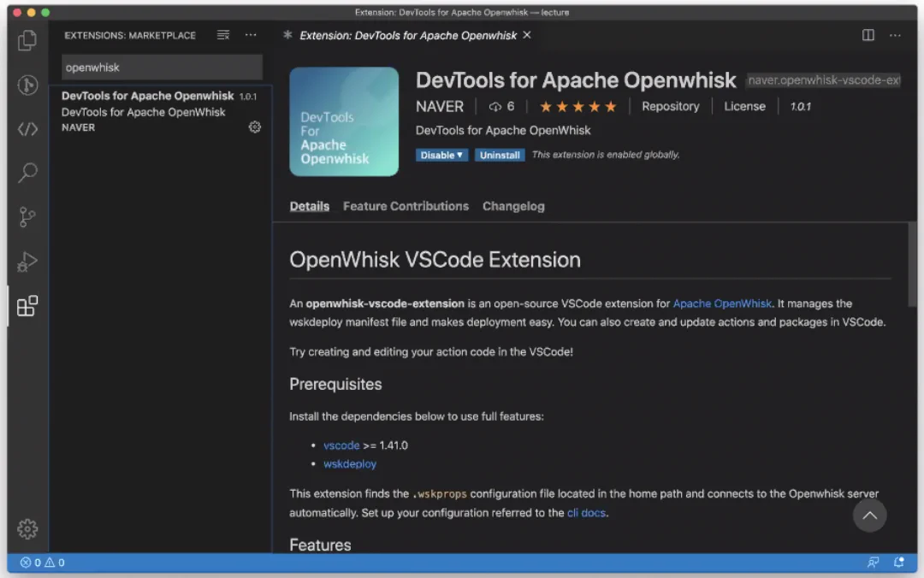
Task: Open the feedback icon in status bar
Action: (x=873, y=563)
